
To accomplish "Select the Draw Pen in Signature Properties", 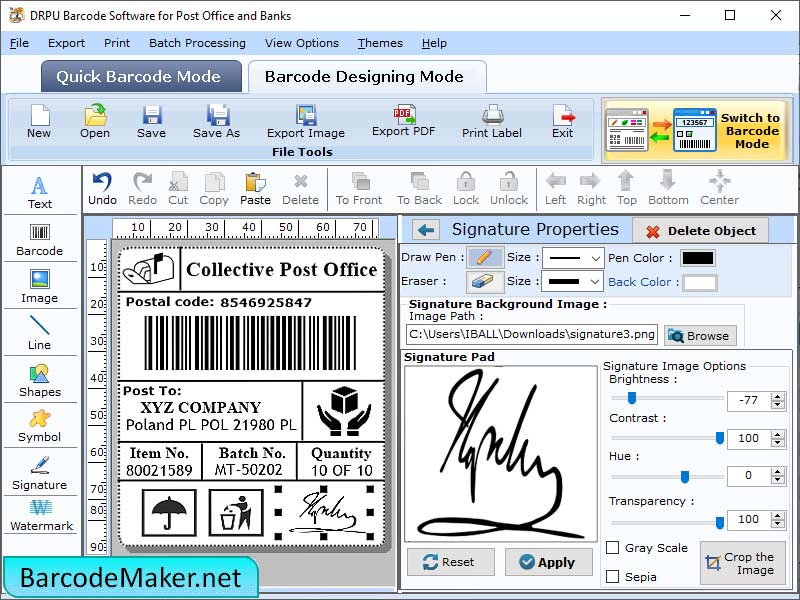I will (x=484, y=258).
